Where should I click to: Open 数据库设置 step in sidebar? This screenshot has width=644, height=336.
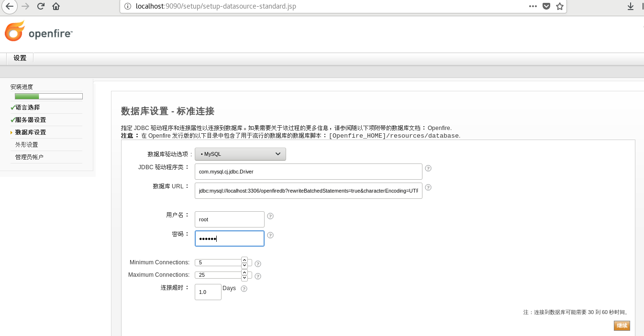(31, 132)
